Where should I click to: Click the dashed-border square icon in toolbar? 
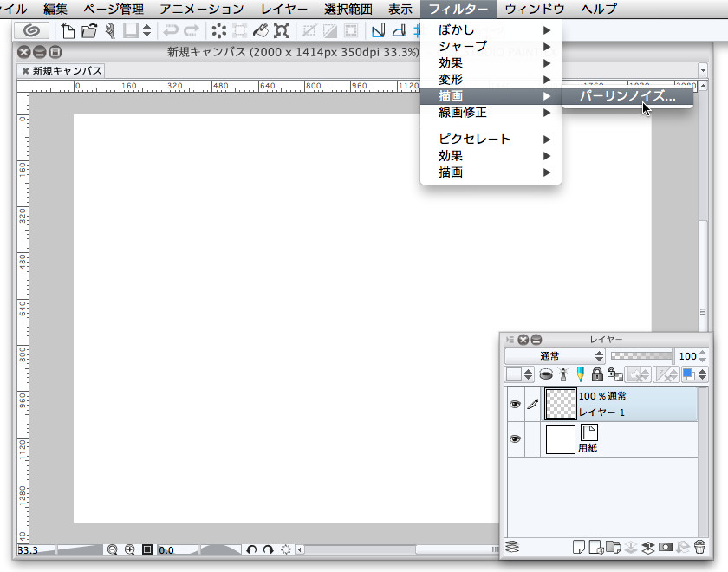point(351,31)
